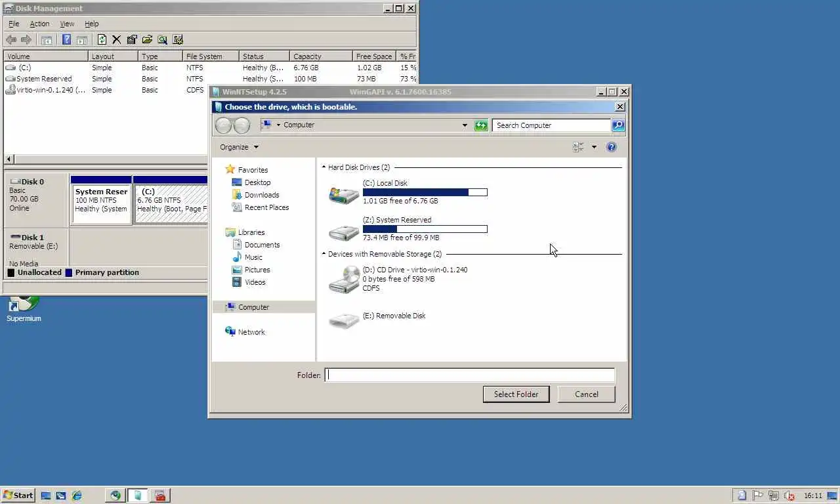This screenshot has width=840, height=504.
Task: Click the arrow before Computer in address bar
Action: coord(278,125)
